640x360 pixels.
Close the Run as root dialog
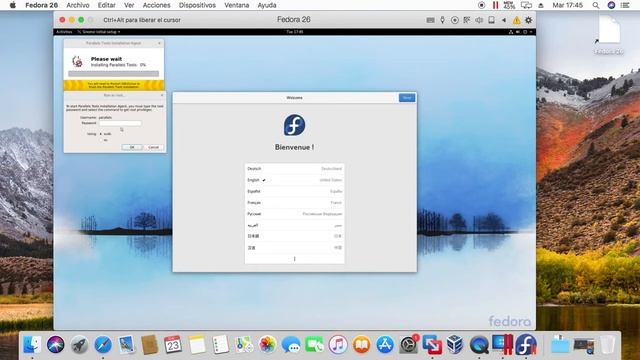pos(162,95)
